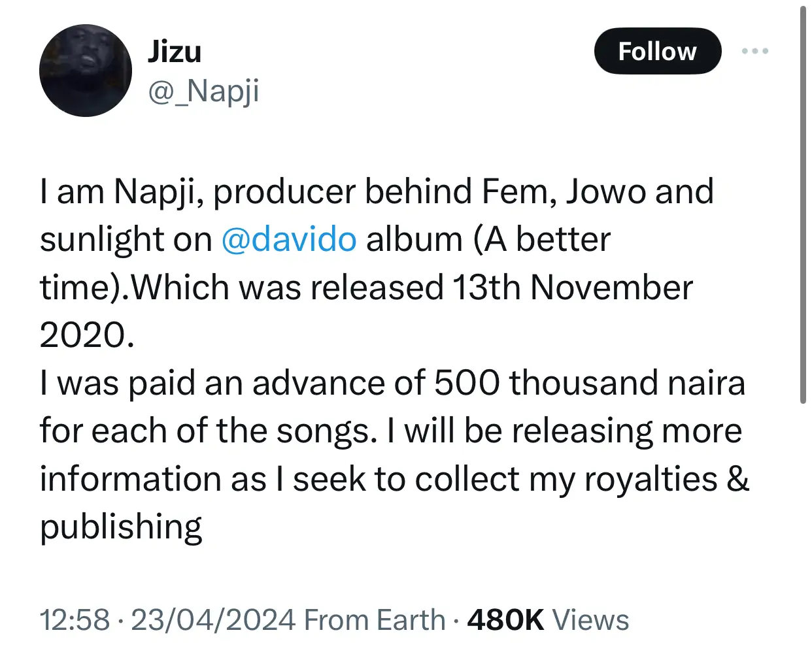Click the Follow button
The image size is (812, 658).
pos(657,51)
